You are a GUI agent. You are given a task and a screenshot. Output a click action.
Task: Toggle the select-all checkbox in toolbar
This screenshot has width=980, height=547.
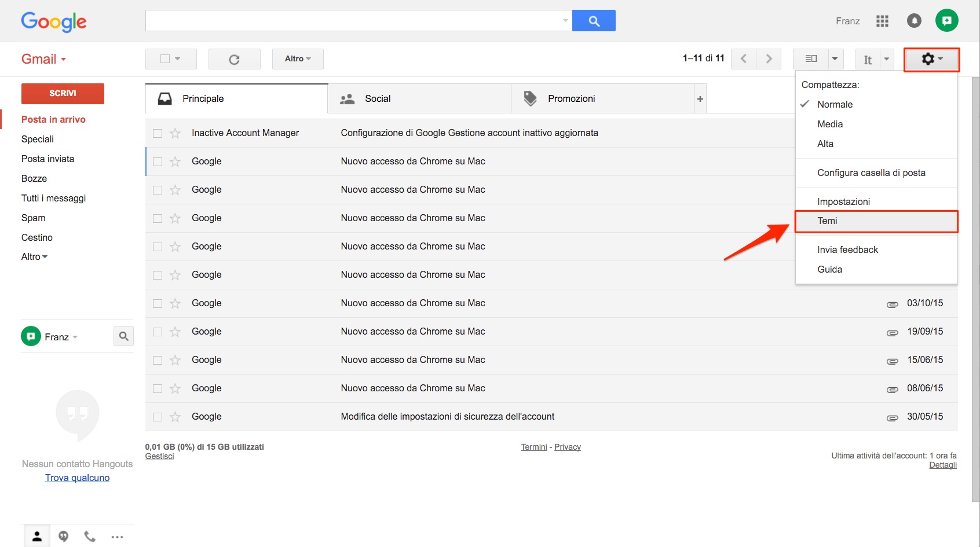164,58
